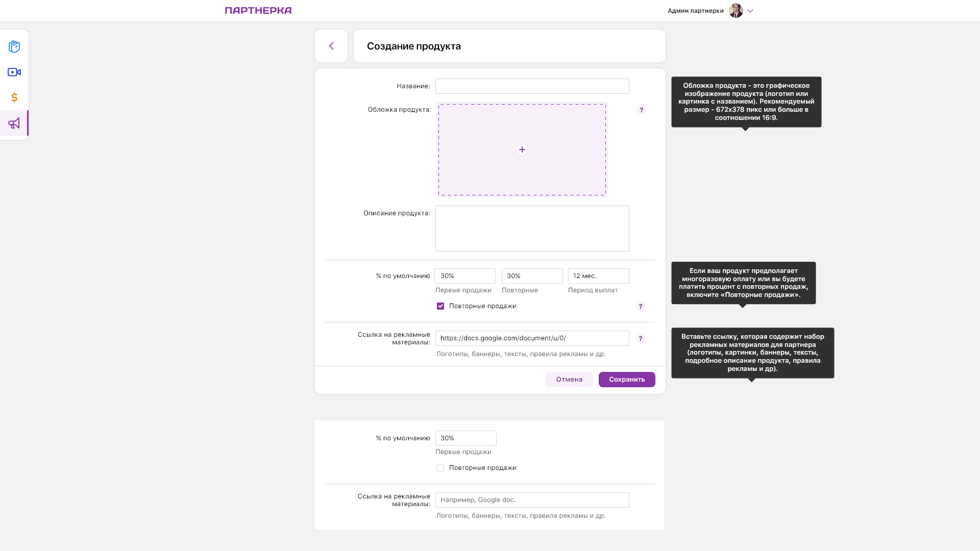Click the Обложка продукта tooltip text
This screenshot has width=980, height=551.
(x=746, y=102)
